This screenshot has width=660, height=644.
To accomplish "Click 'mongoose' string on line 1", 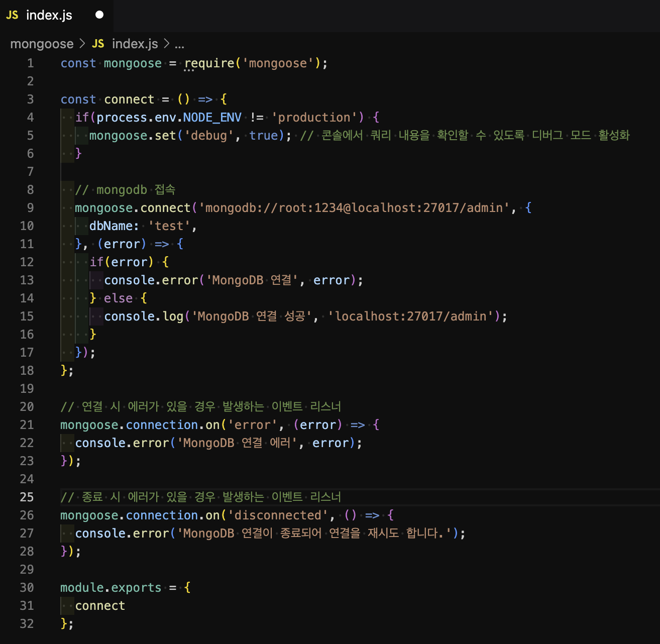I will [x=278, y=63].
